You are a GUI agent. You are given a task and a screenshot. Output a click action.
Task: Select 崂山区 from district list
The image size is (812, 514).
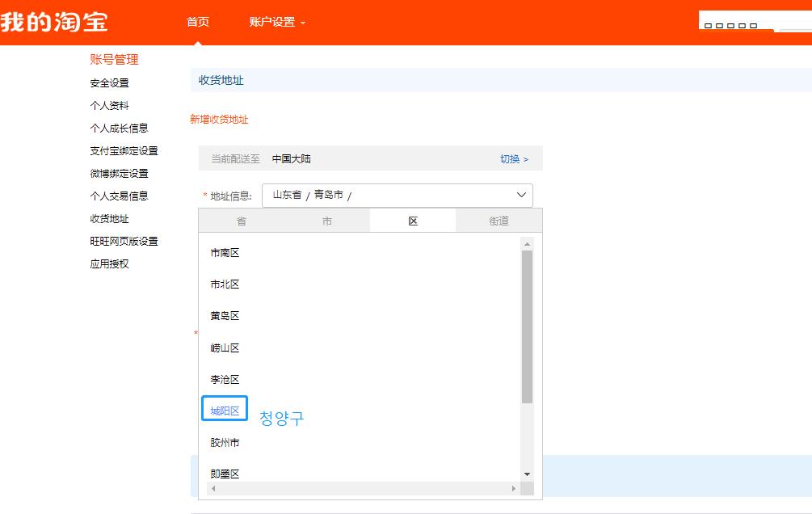225,348
